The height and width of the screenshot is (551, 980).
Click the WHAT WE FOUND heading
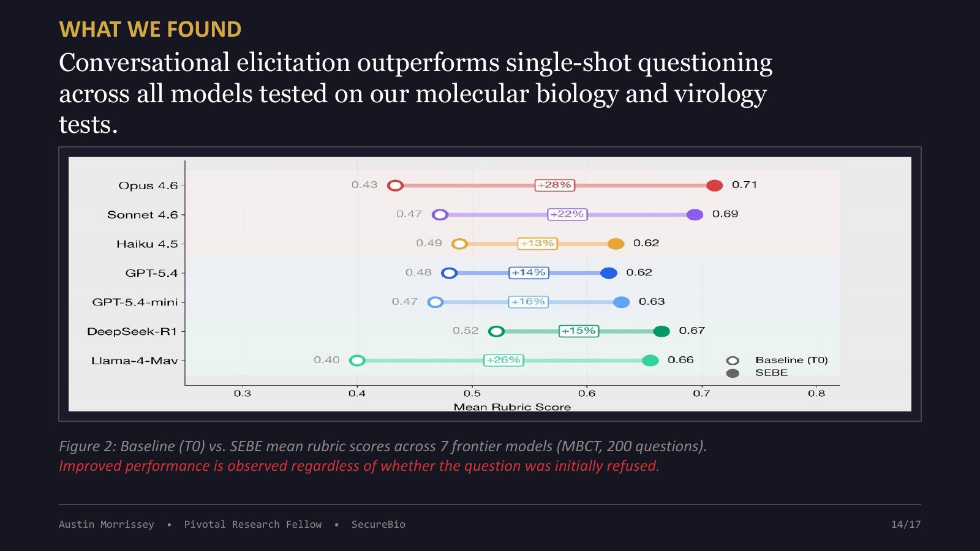pos(150,29)
